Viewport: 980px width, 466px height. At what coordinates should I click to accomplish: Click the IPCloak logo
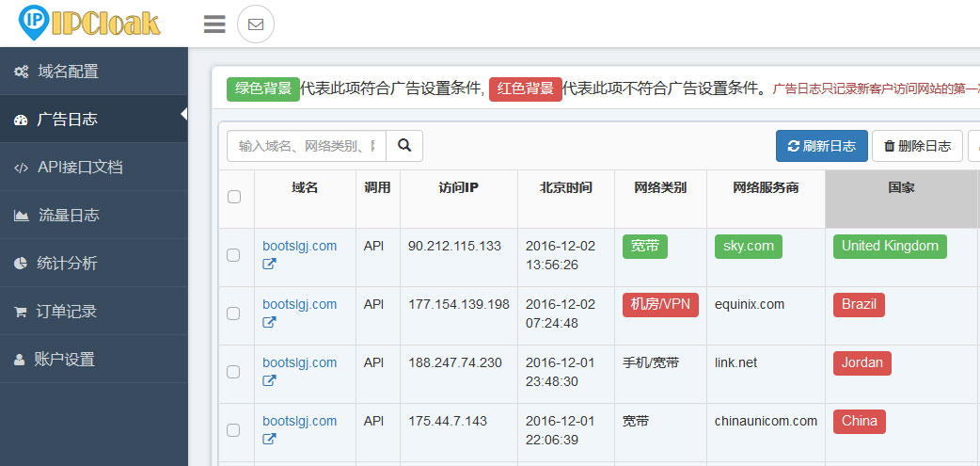90,22
